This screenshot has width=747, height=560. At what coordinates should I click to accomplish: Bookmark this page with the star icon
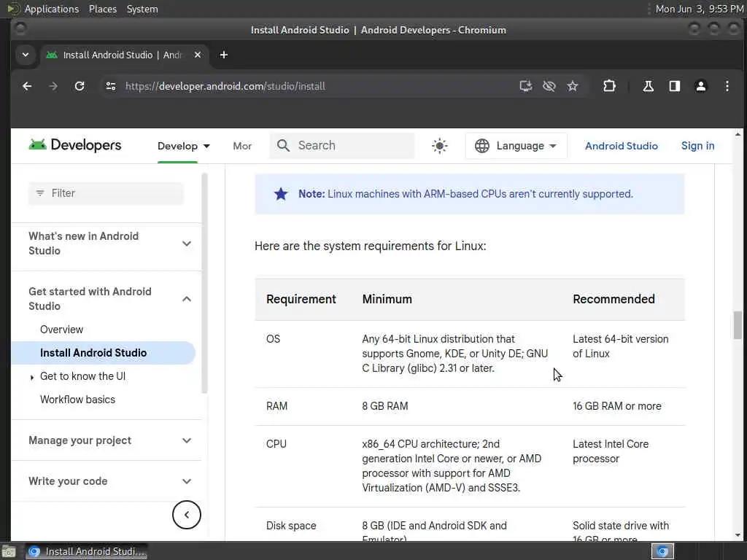[573, 86]
